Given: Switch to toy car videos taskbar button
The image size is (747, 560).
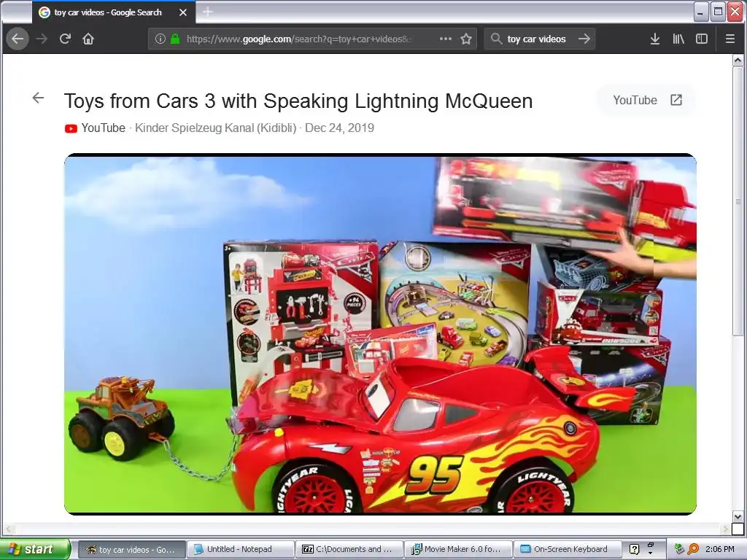Looking at the screenshot, I should click(x=131, y=550).
